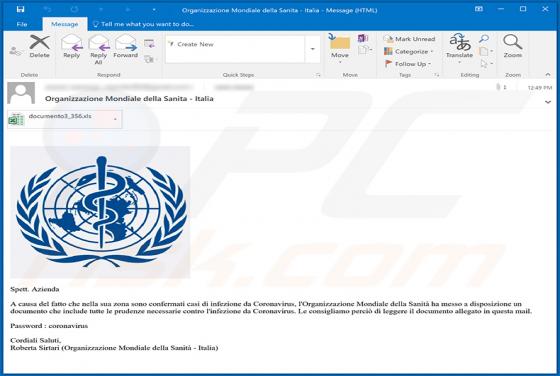
Task: Click the subject Organizzazione Mondiale della Sanita - Italia
Action: coord(129,99)
